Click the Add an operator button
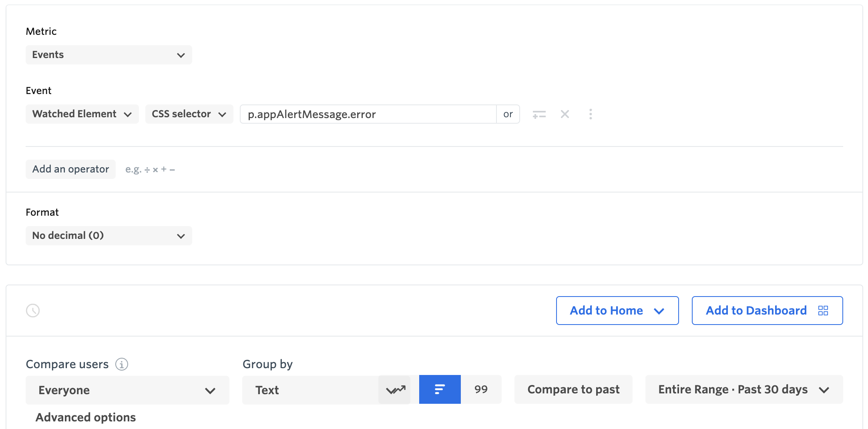Viewport: 868px width, 429px height. [70, 169]
